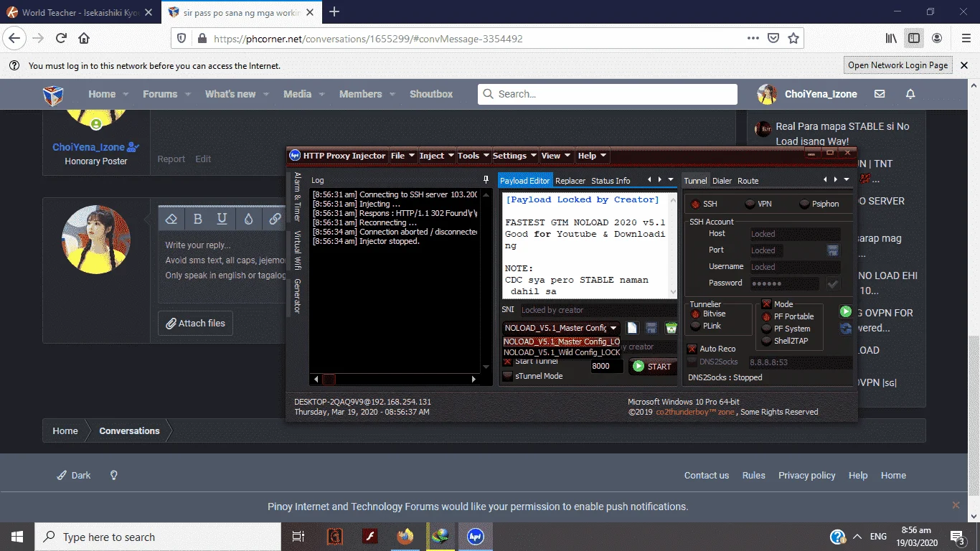
Task: Switch to the Route tab
Action: 748,181
